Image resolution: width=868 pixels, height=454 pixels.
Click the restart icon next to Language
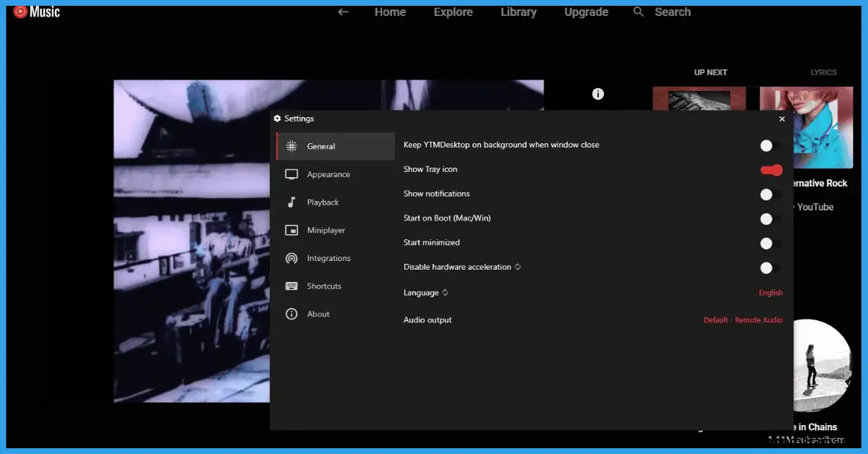446,293
